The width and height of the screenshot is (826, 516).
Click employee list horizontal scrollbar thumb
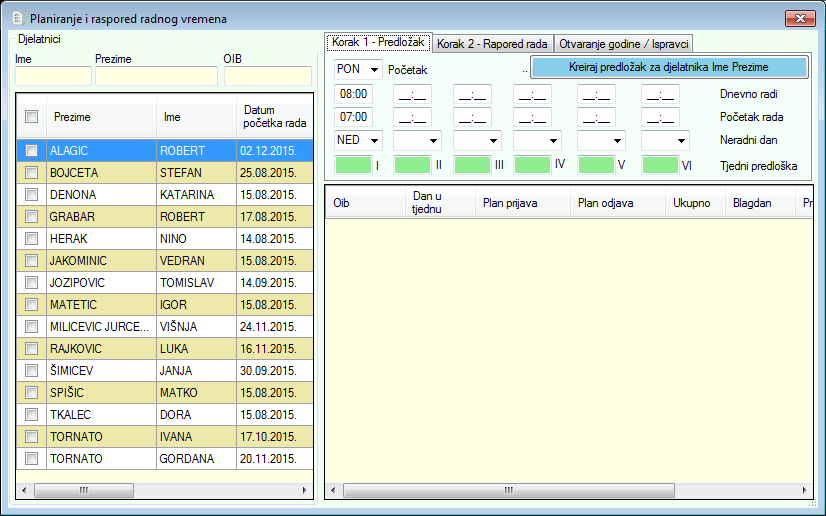84,490
